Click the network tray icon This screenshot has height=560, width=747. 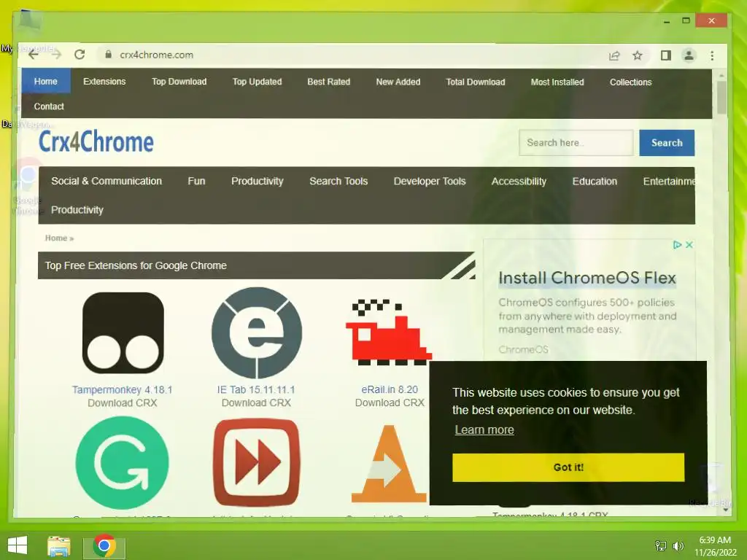(x=661, y=546)
